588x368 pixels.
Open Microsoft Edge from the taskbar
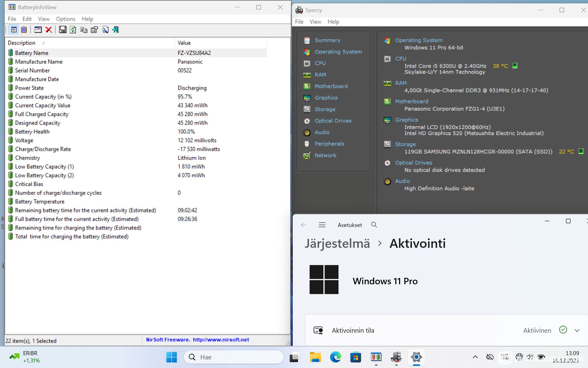click(x=335, y=357)
